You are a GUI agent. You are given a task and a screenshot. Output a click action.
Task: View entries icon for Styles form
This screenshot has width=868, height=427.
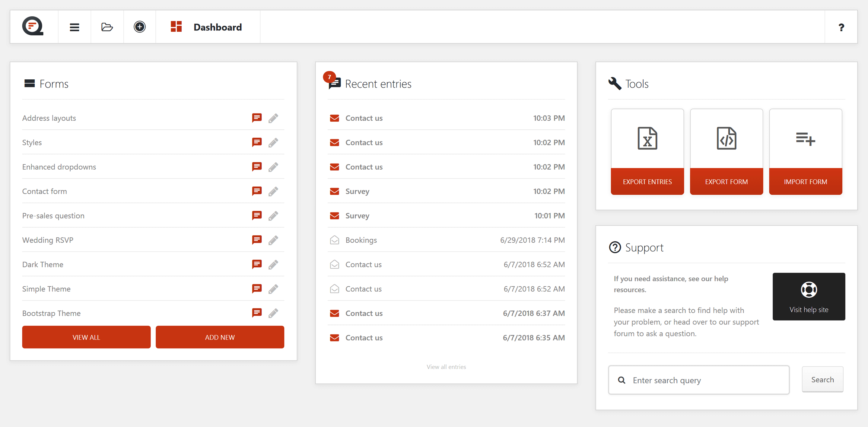257,142
